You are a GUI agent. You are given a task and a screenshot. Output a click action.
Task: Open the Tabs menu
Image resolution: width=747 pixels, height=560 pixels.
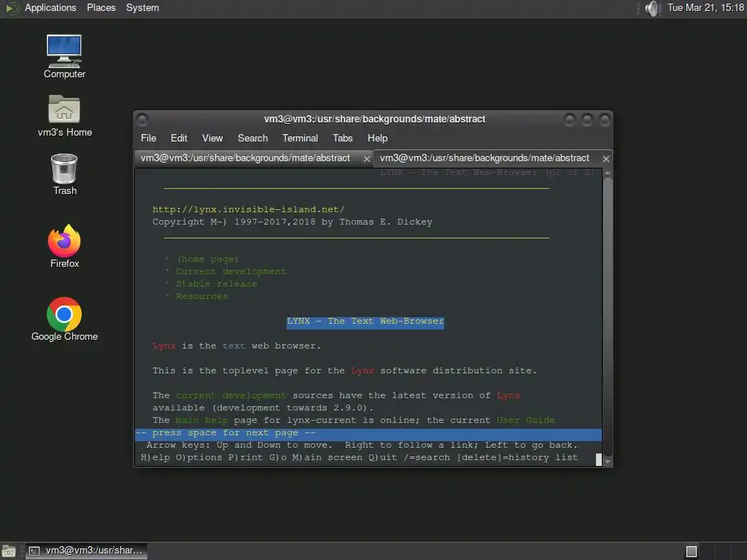[343, 138]
